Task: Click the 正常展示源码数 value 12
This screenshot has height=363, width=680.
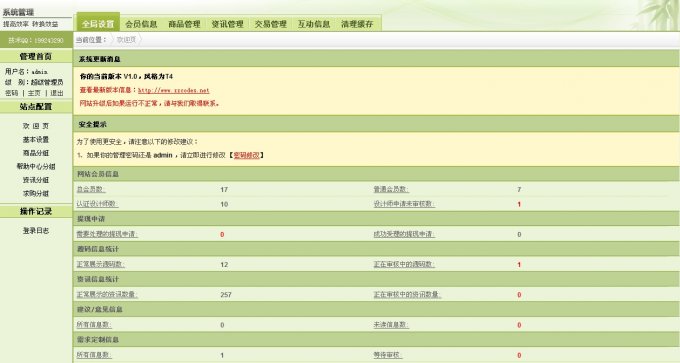Action: pos(224,265)
